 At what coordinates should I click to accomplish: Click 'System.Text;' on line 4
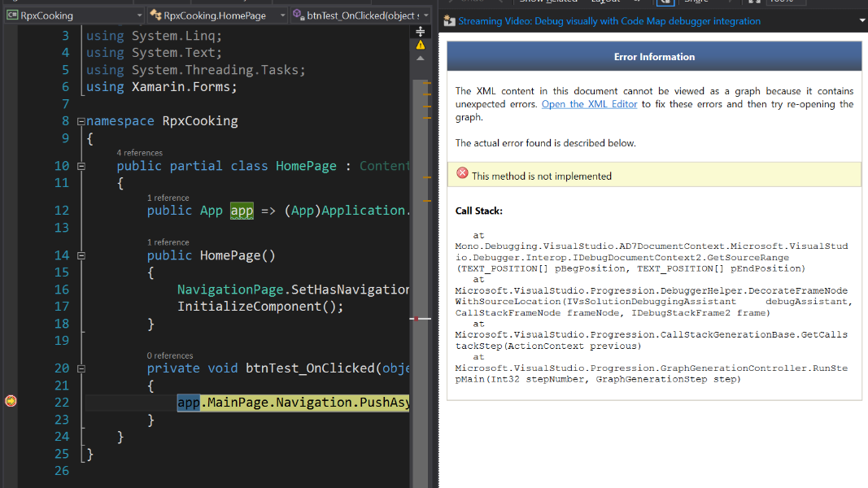[177, 53]
